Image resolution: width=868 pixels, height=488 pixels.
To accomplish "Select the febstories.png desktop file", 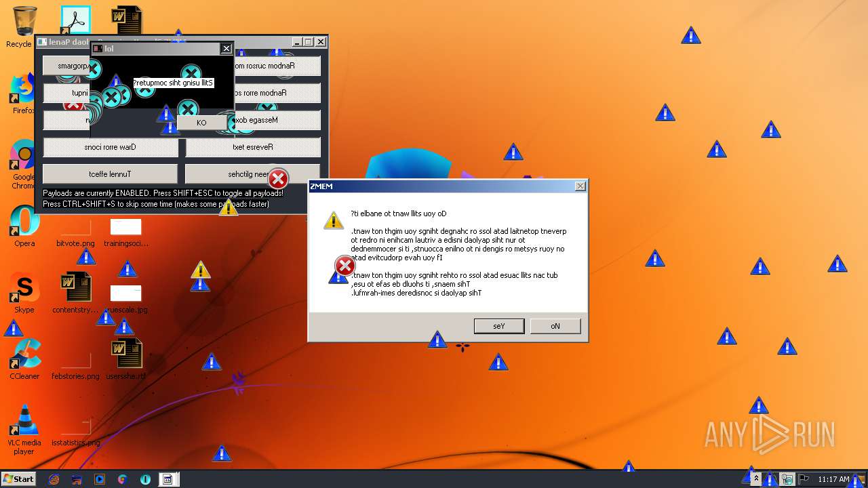I will pos(75,366).
